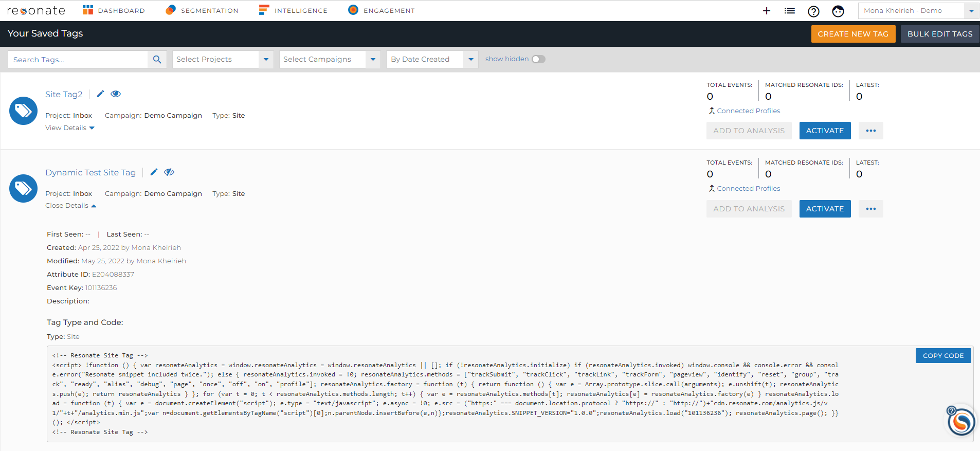The width and height of the screenshot is (980, 451).
Task: Edit Dynamic Test Site Tag with pencil icon
Action: (154, 172)
